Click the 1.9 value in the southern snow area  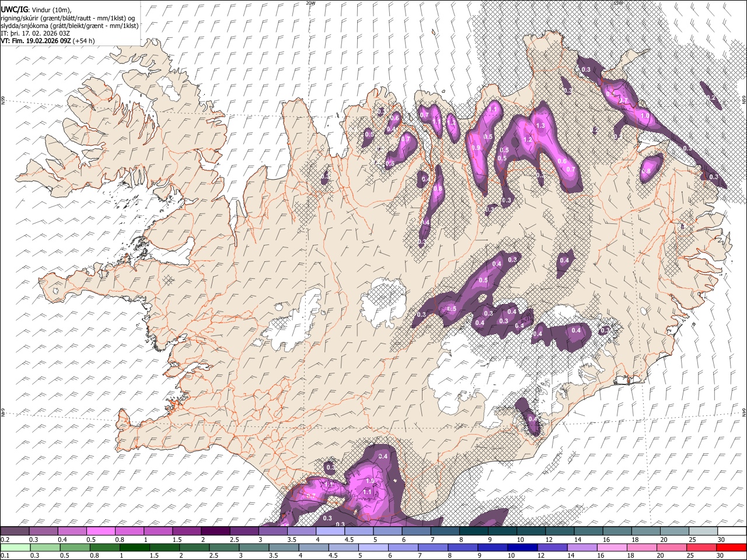point(369,481)
